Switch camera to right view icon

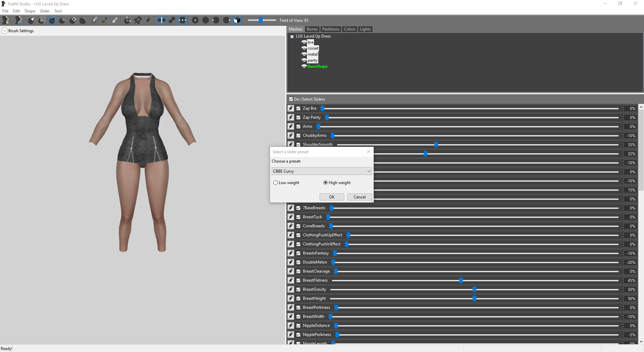click(226, 20)
